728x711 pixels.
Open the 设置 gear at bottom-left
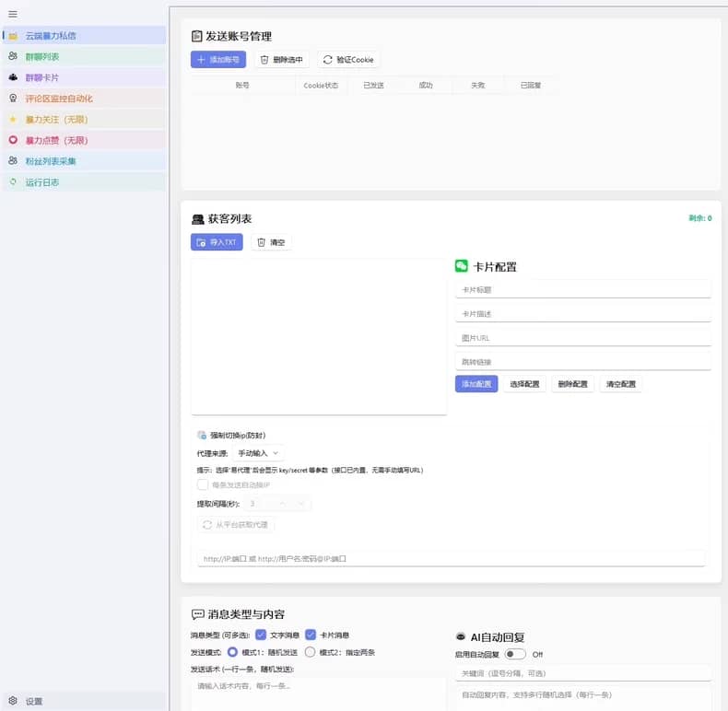coord(26,701)
